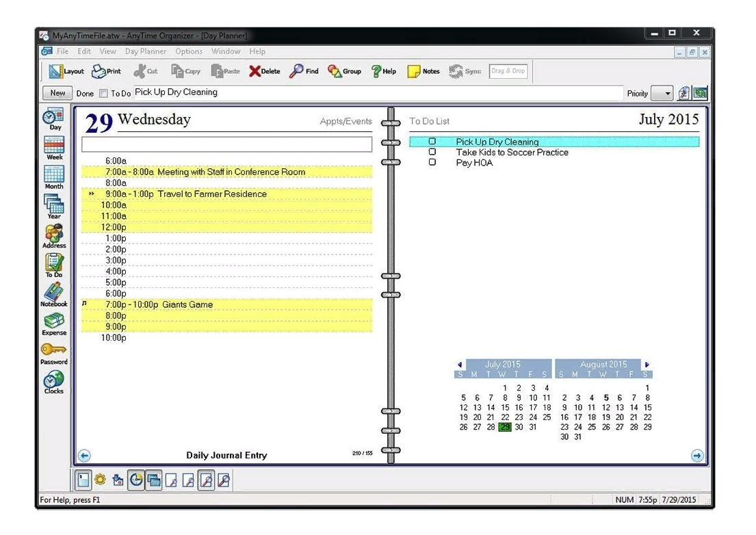This screenshot has width=756, height=535.
Task: Go to previous month in the mini calendar
Action: click(460, 365)
